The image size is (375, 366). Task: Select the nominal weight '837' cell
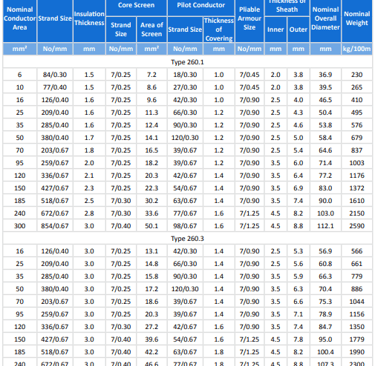pos(357,150)
